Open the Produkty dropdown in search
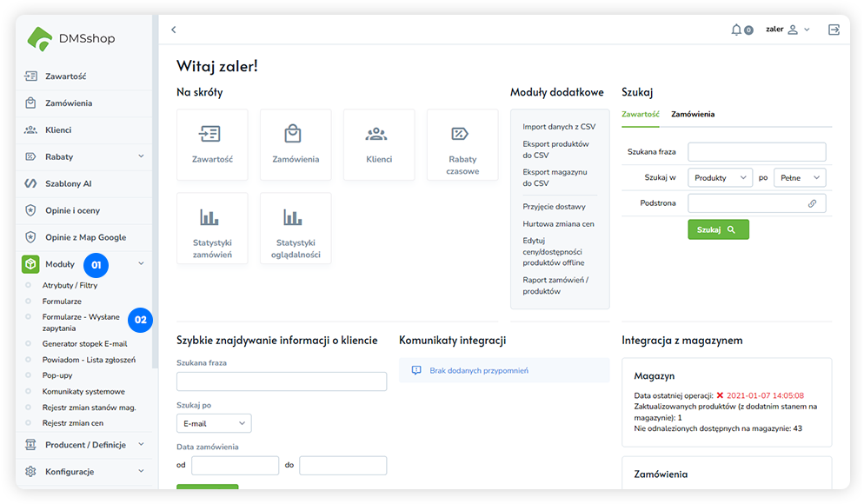Image resolution: width=864 pixels, height=504 pixels. (x=720, y=177)
